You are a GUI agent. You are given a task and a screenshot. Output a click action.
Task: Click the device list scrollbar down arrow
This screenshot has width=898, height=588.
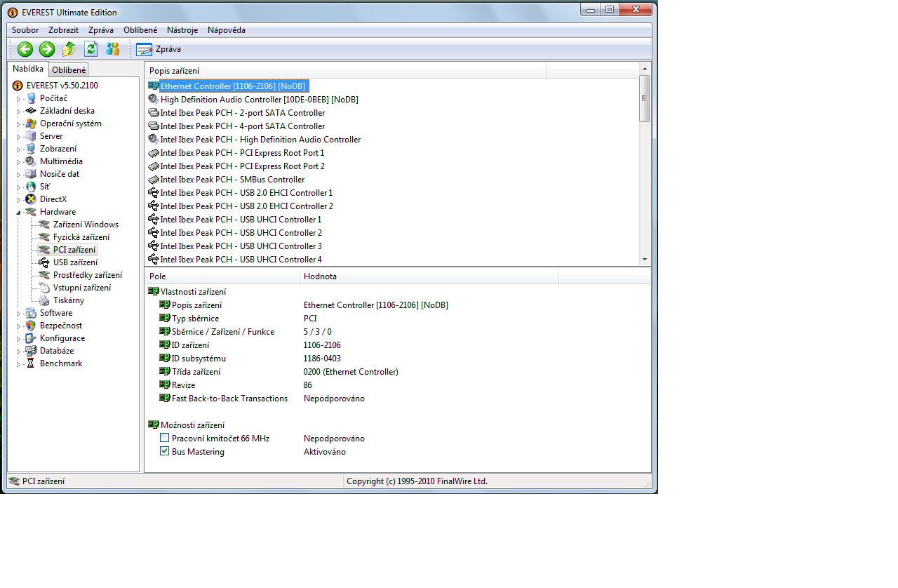click(x=645, y=259)
